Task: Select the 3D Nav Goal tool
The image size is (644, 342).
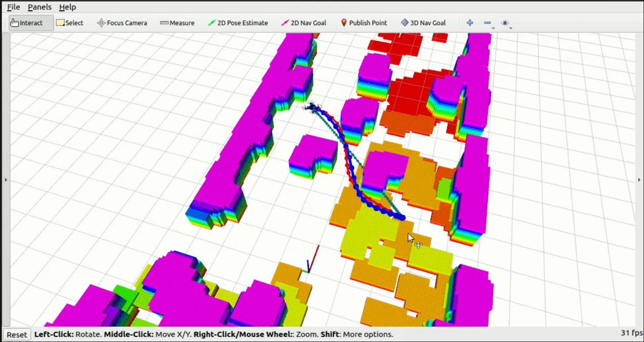Action: pos(423,23)
